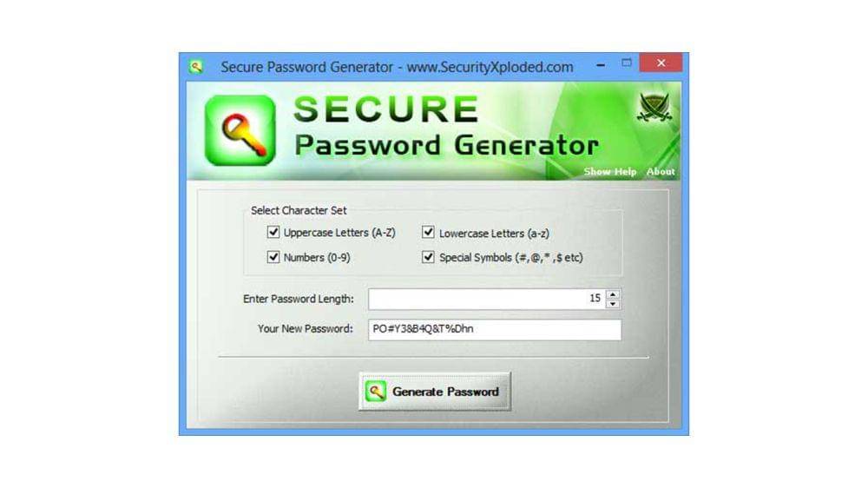Disable Special Symbols checkbox
This screenshot has height=488, width=868.
click(428, 257)
